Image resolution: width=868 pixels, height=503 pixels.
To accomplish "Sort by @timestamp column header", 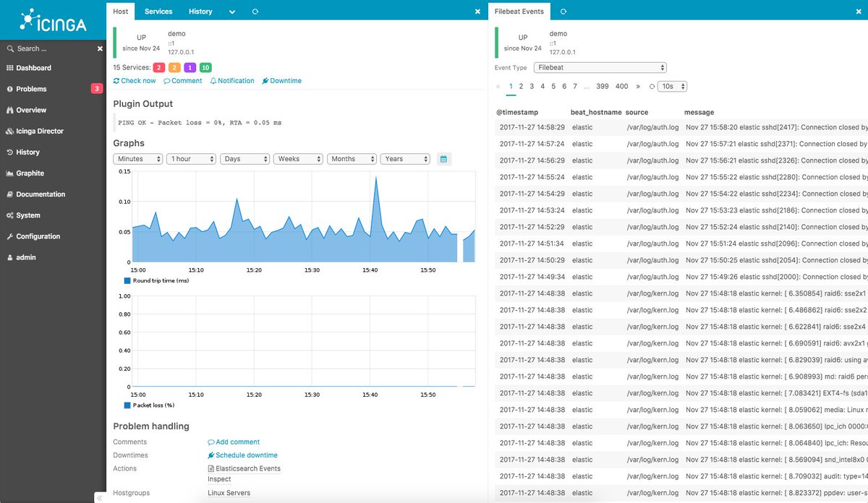I will 517,112.
